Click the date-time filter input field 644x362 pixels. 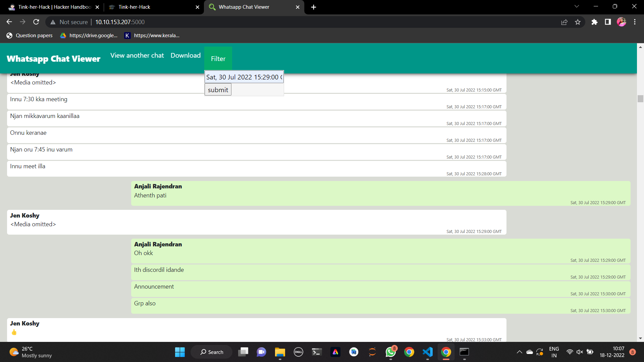[x=244, y=77]
